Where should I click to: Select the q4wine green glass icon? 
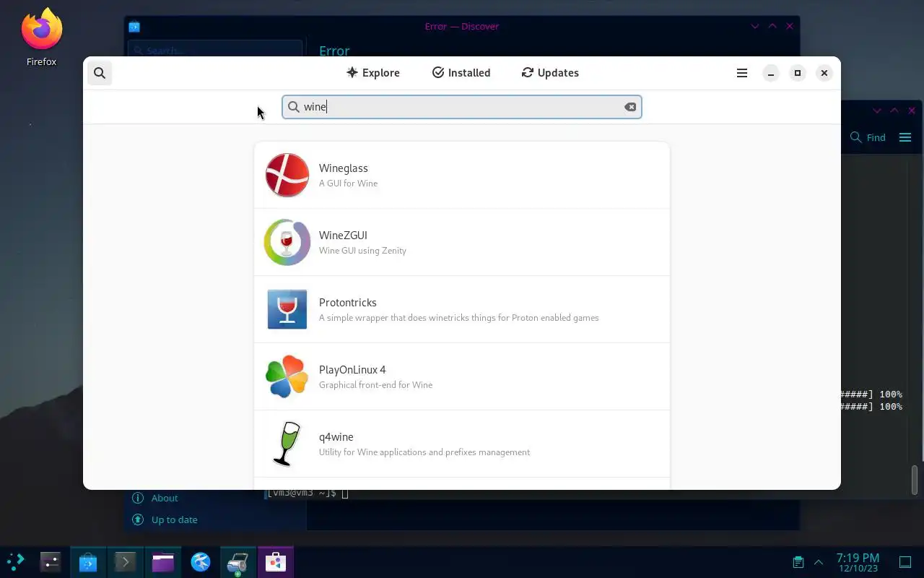(287, 444)
